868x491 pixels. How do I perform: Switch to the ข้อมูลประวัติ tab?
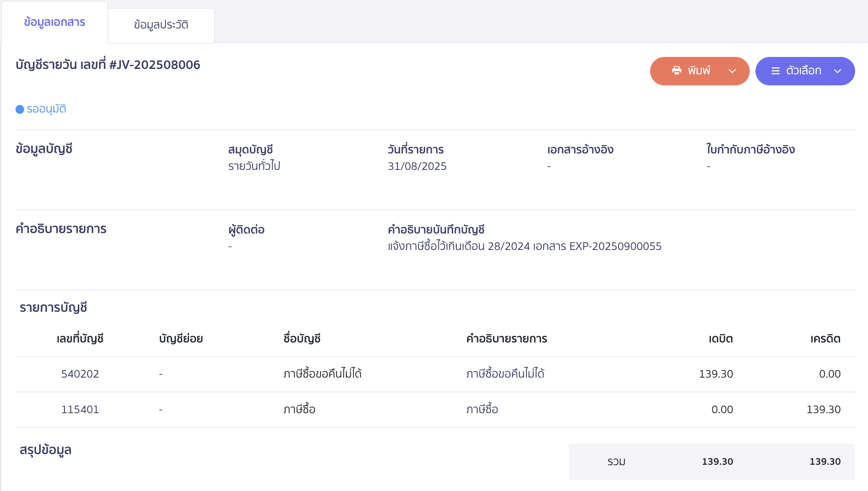(x=161, y=25)
